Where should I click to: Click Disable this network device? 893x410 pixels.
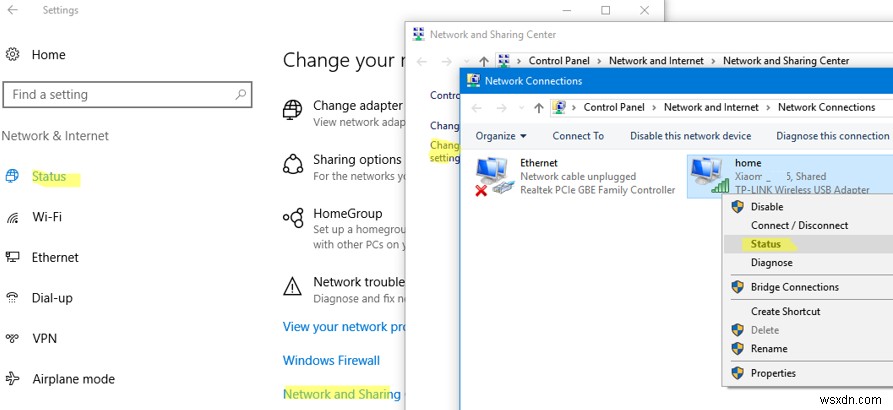pos(690,136)
